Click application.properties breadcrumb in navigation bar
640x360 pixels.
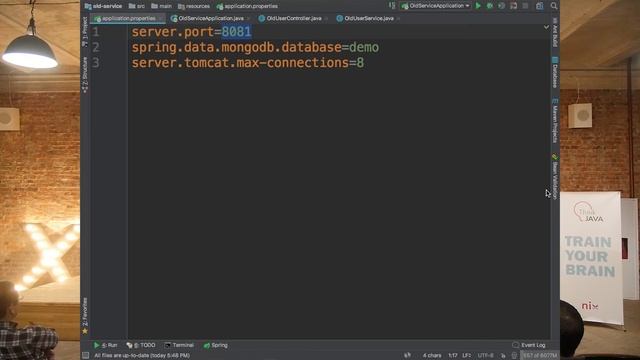click(247, 6)
